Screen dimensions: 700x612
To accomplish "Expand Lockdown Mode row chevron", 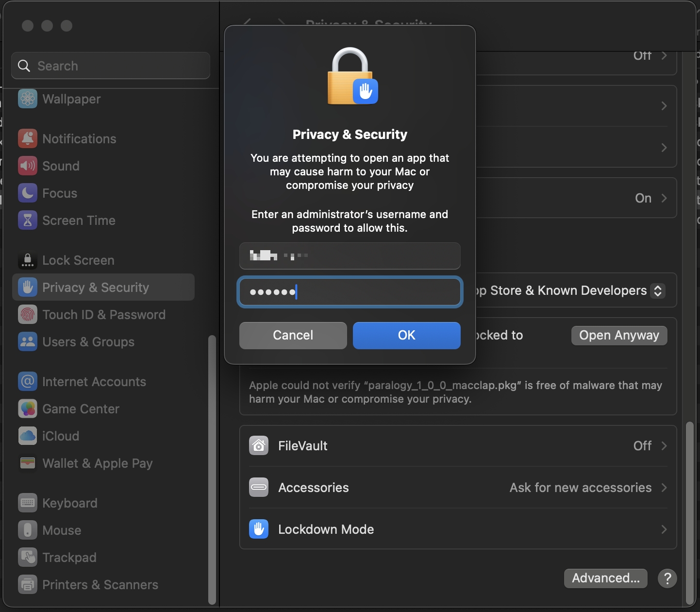I will tap(664, 529).
